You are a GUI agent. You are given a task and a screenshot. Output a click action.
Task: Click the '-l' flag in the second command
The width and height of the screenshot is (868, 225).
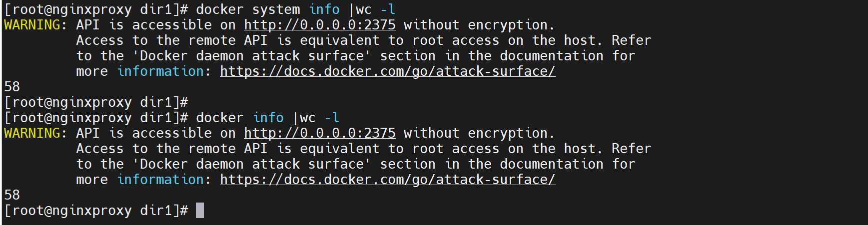click(x=332, y=118)
